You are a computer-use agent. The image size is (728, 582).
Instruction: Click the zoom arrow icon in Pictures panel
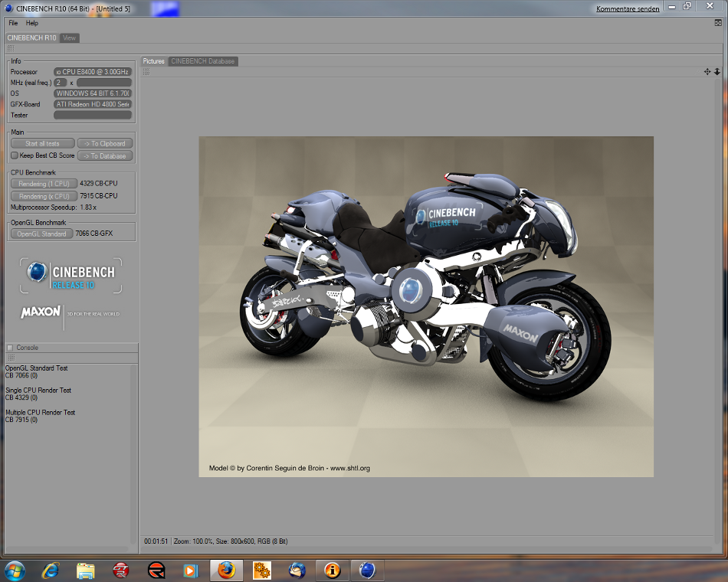click(717, 71)
